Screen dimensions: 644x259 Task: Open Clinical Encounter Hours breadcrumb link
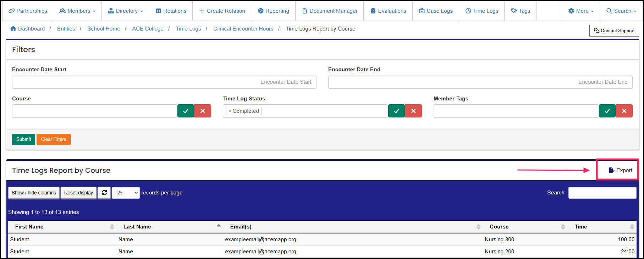click(x=243, y=29)
